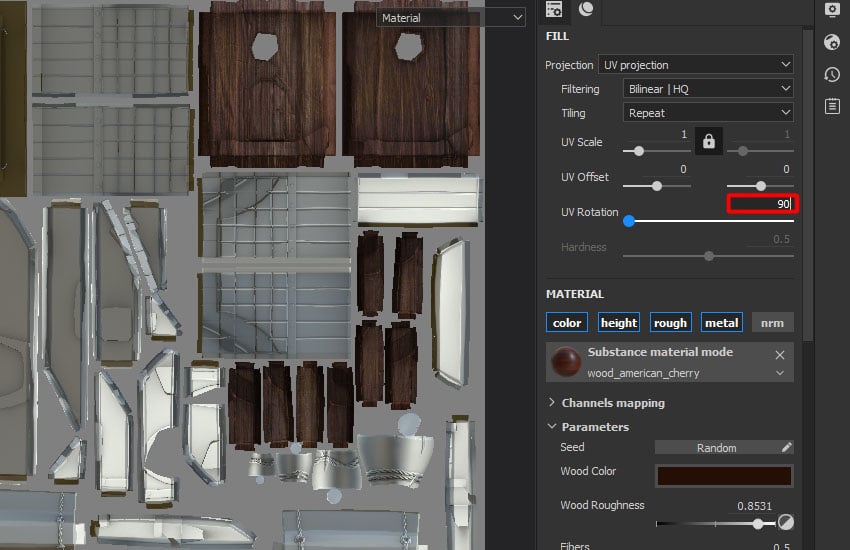Click the pencil icon beside Random seed

coord(786,448)
